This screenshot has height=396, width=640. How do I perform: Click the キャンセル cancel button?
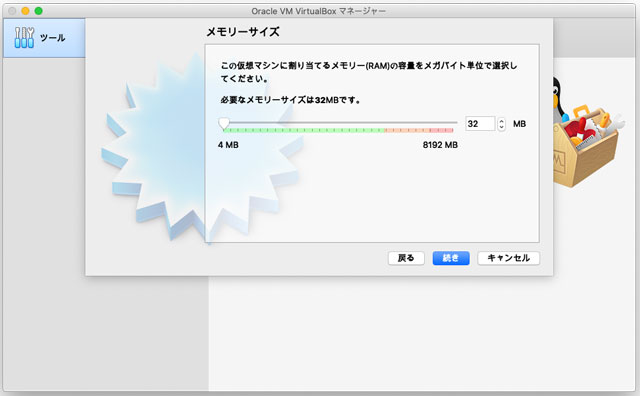pyautogui.click(x=509, y=258)
